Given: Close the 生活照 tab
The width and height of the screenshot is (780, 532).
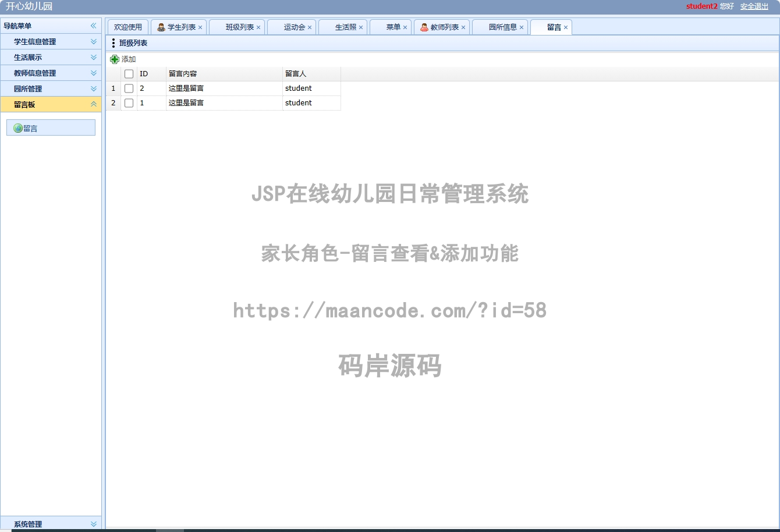Looking at the screenshot, I should 361,27.
